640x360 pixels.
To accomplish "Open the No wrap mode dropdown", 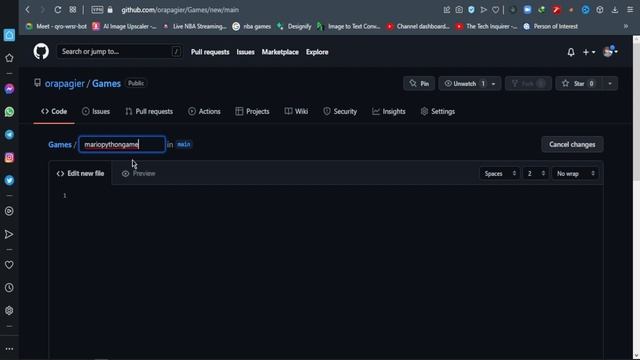I will coord(575,173).
